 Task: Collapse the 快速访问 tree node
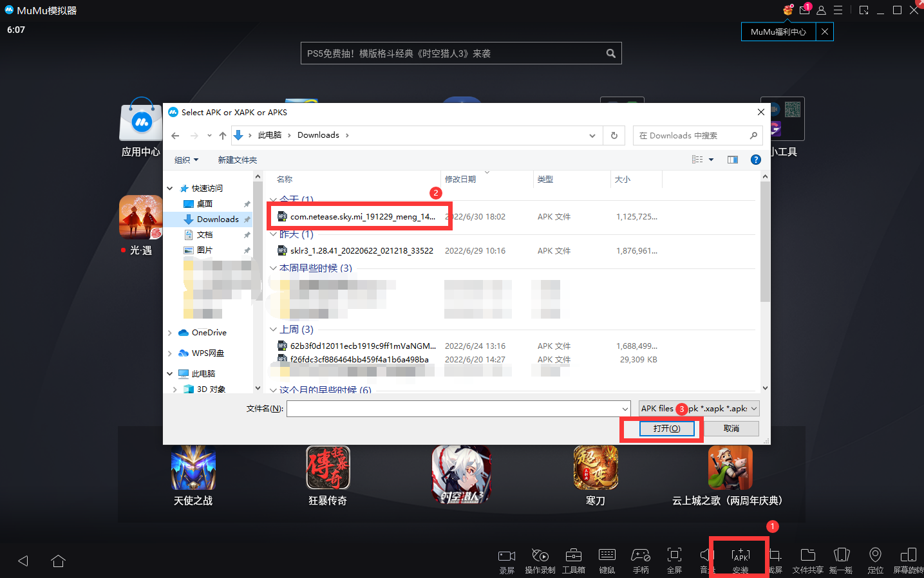pyautogui.click(x=170, y=189)
